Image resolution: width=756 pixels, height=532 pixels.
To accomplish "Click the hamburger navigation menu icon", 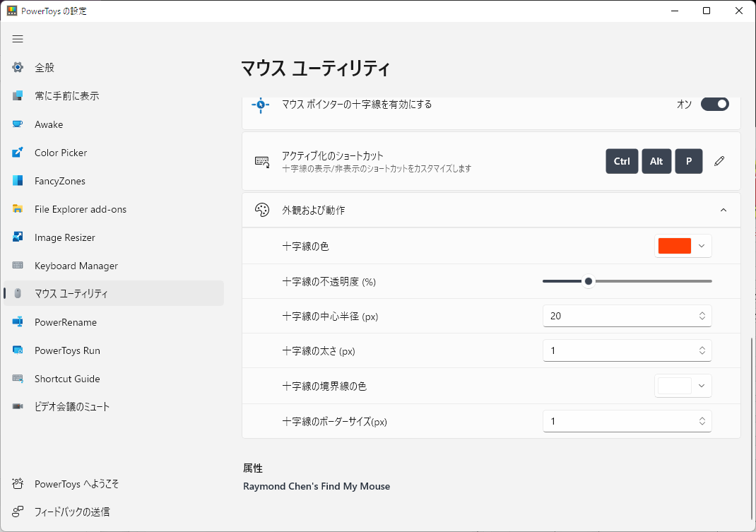I will [x=18, y=39].
